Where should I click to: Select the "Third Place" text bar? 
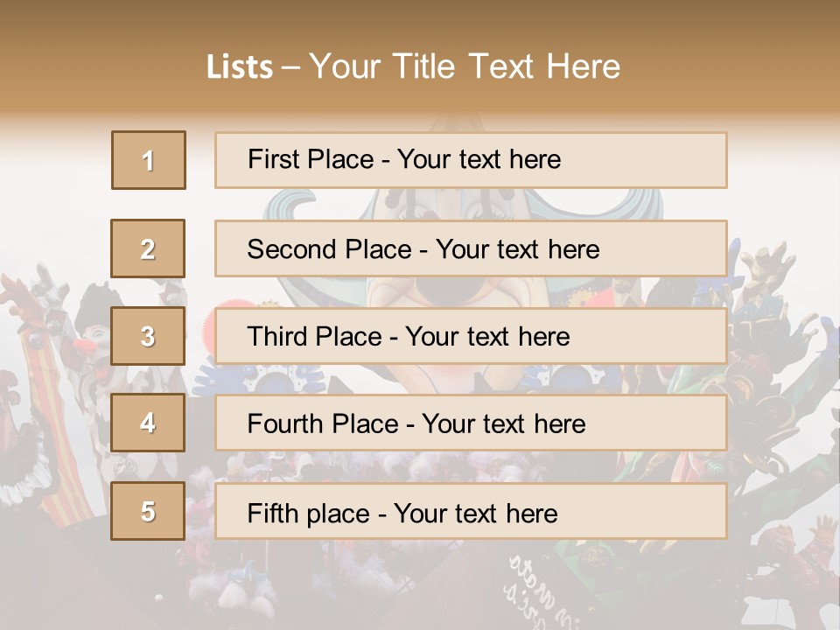(x=471, y=336)
